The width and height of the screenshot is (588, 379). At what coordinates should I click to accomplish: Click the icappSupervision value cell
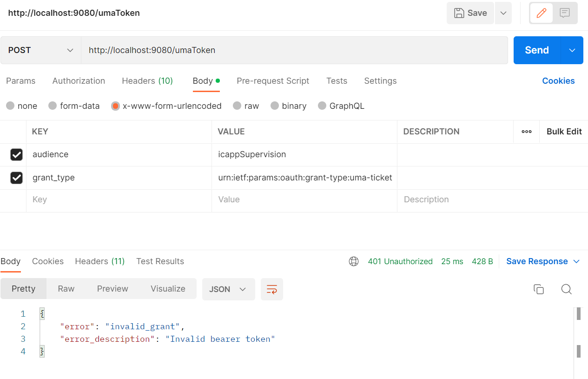pyautogui.click(x=304, y=155)
